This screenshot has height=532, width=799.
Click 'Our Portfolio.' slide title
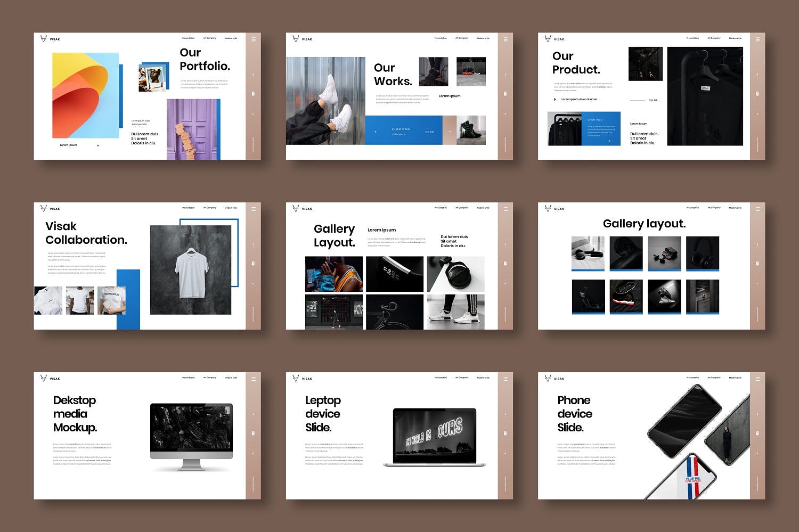click(205, 59)
